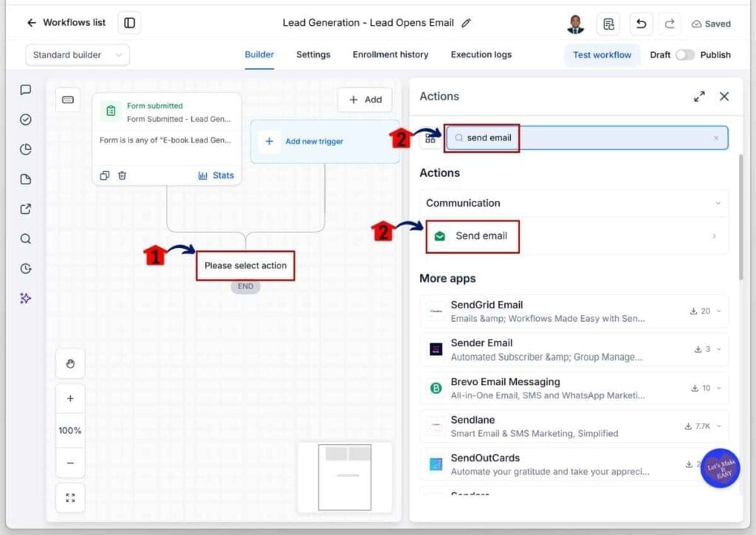Click the Test workflow button
The width and height of the screenshot is (756, 535).
(x=602, y=55)
